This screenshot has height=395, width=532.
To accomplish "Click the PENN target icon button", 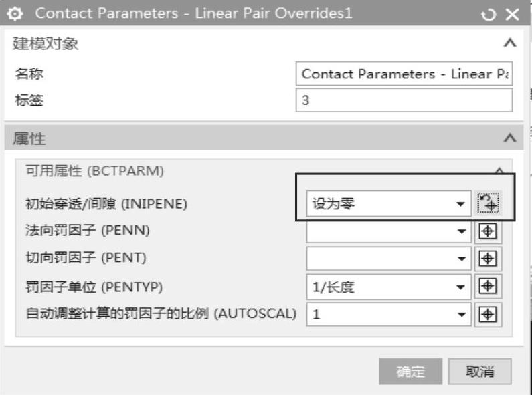I will [489, 231].
